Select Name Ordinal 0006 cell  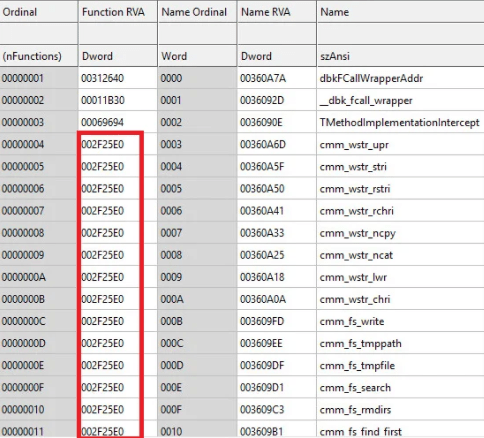click(197, 211)
